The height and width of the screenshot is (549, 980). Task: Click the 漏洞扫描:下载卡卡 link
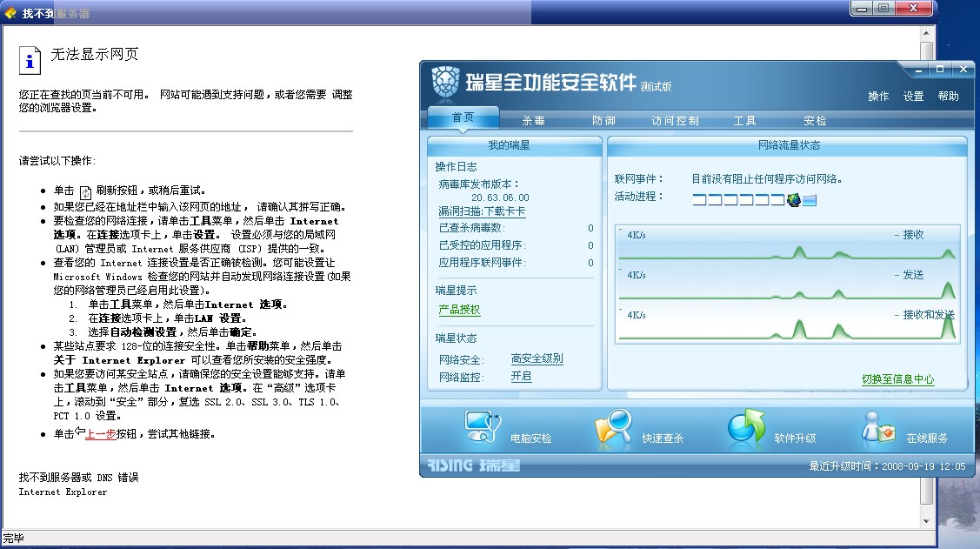(x=482, y=211)
